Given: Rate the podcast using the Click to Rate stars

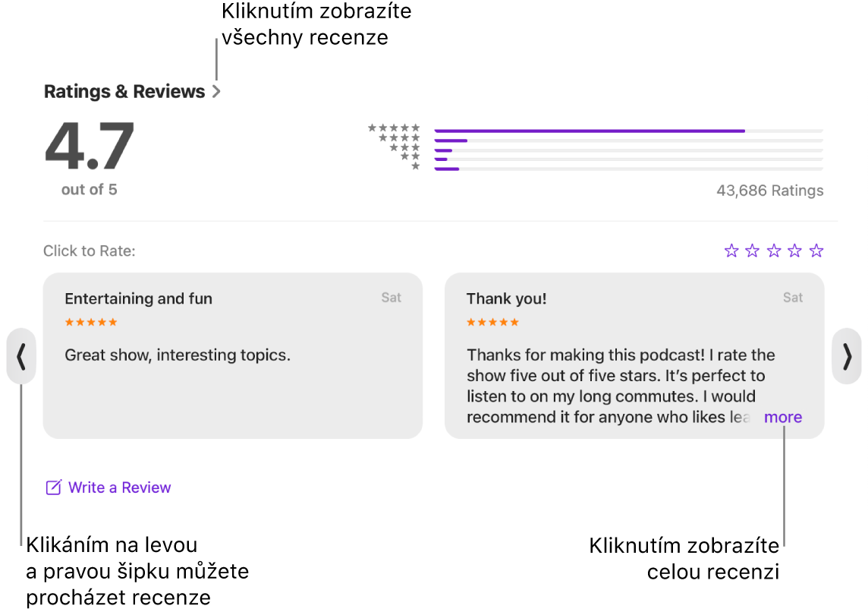Looking at the screenshot, I should click(773, 250).
